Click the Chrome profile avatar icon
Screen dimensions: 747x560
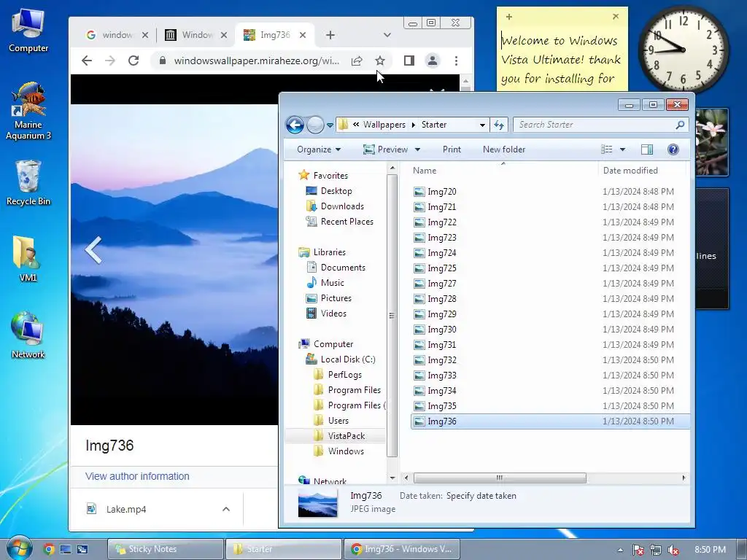[433, 61]
